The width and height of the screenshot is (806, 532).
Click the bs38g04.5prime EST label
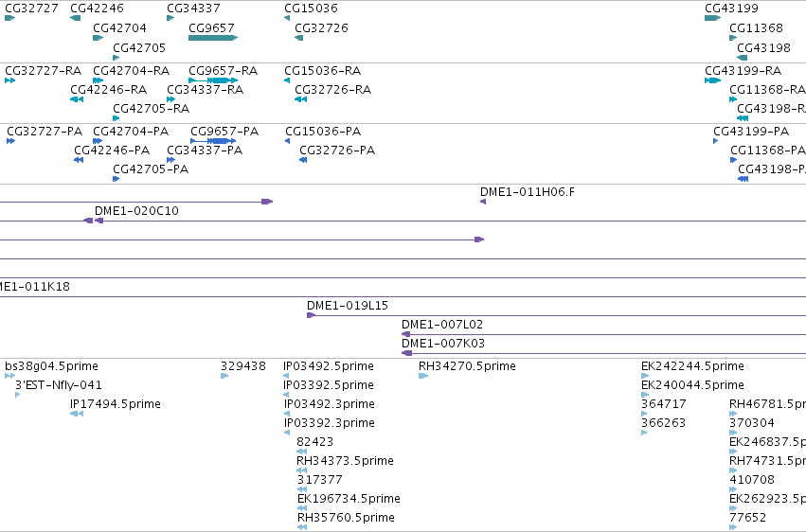point(51,366)
